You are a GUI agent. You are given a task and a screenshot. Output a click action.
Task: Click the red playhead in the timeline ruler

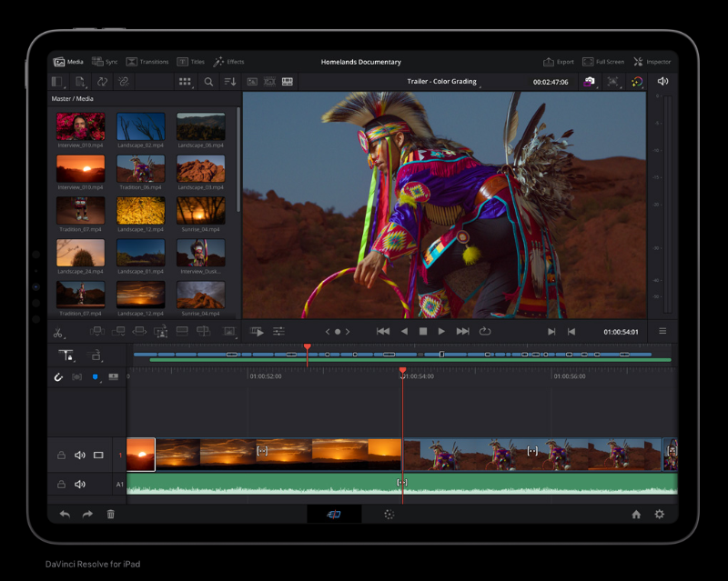[402, 372]
